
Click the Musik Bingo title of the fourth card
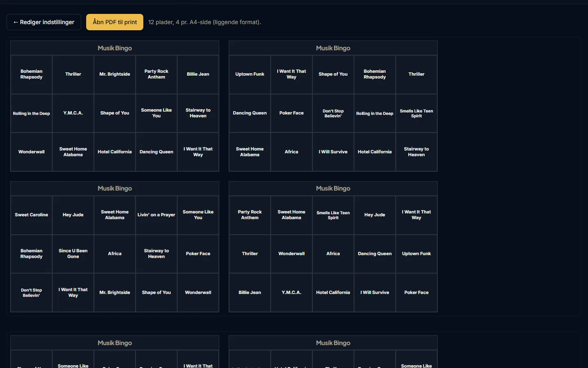point(333,188)
